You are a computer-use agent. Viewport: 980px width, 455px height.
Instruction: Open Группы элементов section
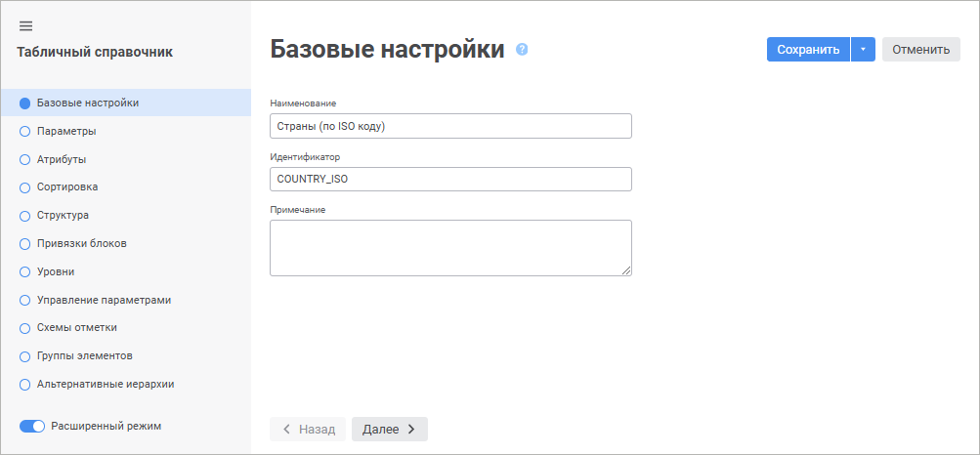click(84, 355)
